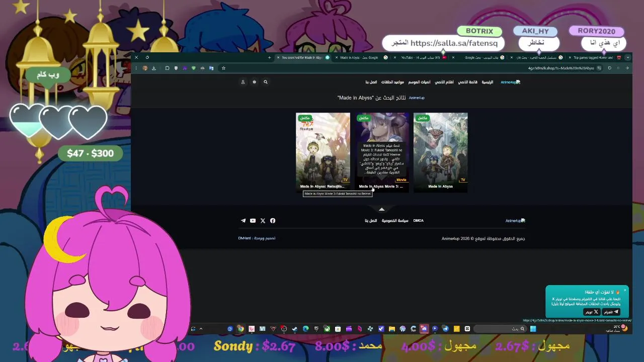
Task: Open the X (Twitter) icon in the footer
Action: 263,221
